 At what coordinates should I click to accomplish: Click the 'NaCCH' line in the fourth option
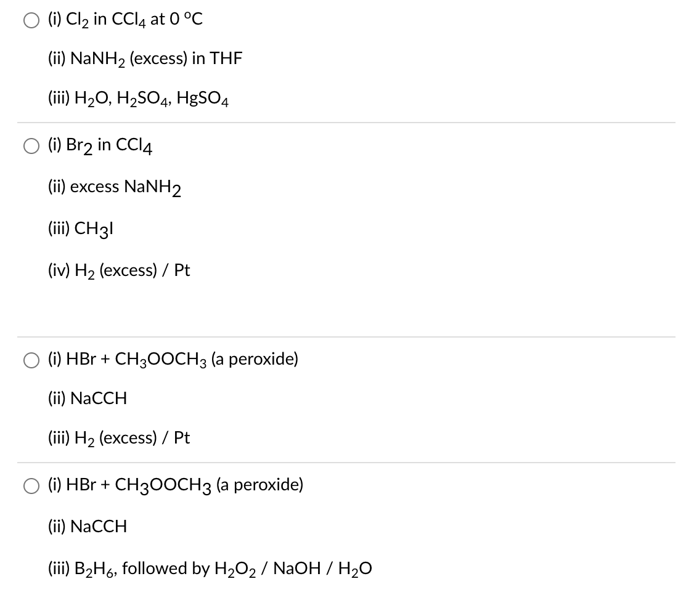click(x=87, y=527)
